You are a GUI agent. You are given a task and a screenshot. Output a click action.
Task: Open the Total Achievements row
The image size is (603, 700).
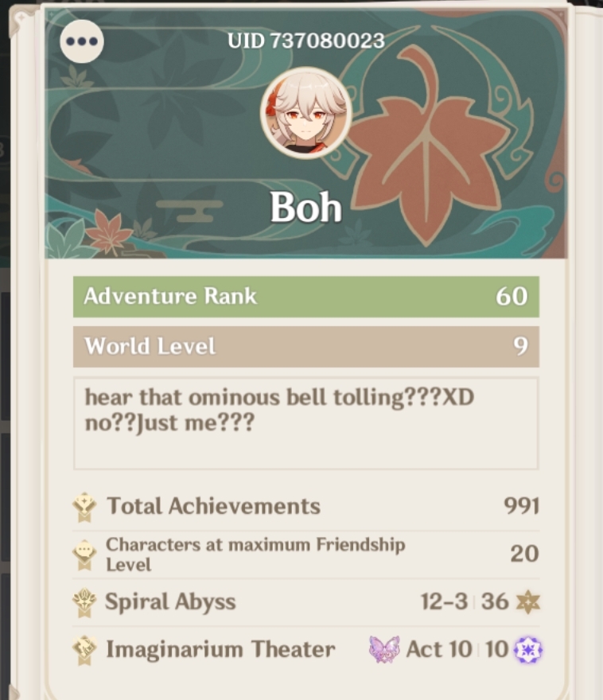(x=306, y=507)
